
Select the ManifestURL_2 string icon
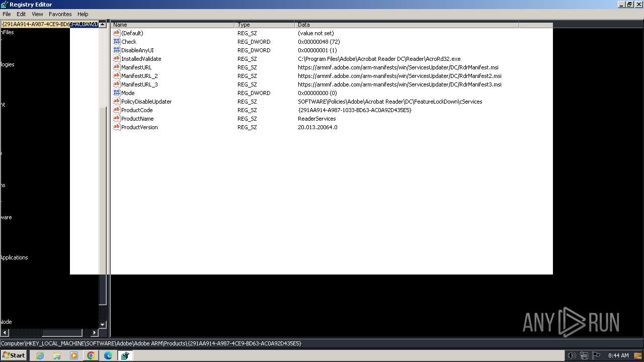(x=117, y=76)
